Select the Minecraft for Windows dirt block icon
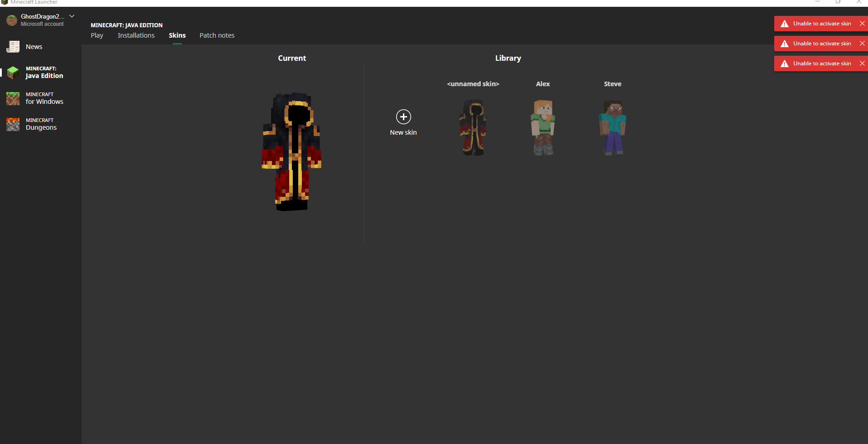Viewport: 868px width, 444px height. coord(13,98)
